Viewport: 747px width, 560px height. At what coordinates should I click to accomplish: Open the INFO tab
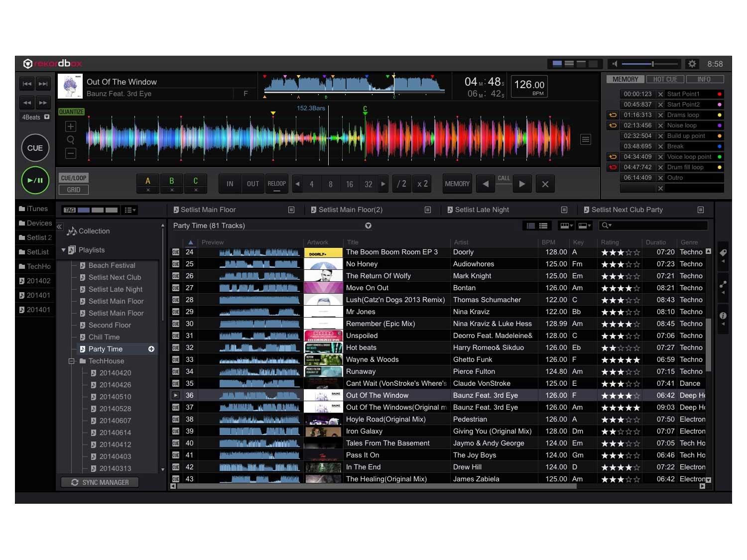(x=704, y=79)
